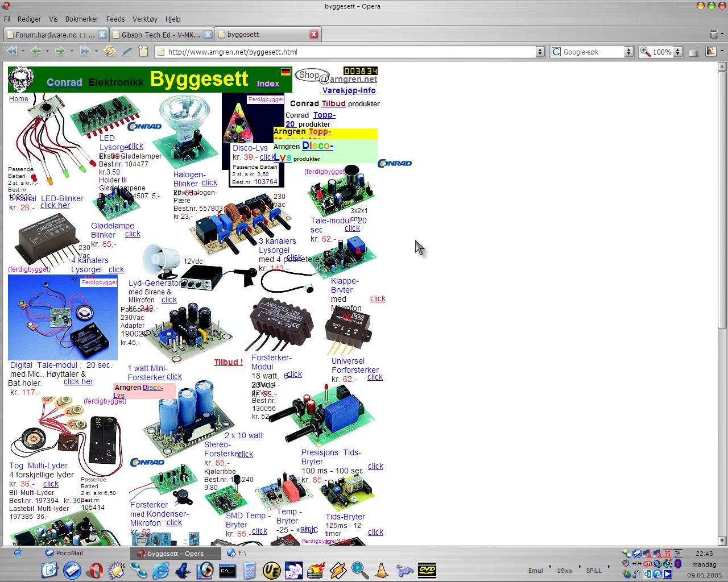Image resolution: width=728 pixels, height=582 pixels.
Task: Launch the calculator from the dock
Action: (x=249, y=570)
